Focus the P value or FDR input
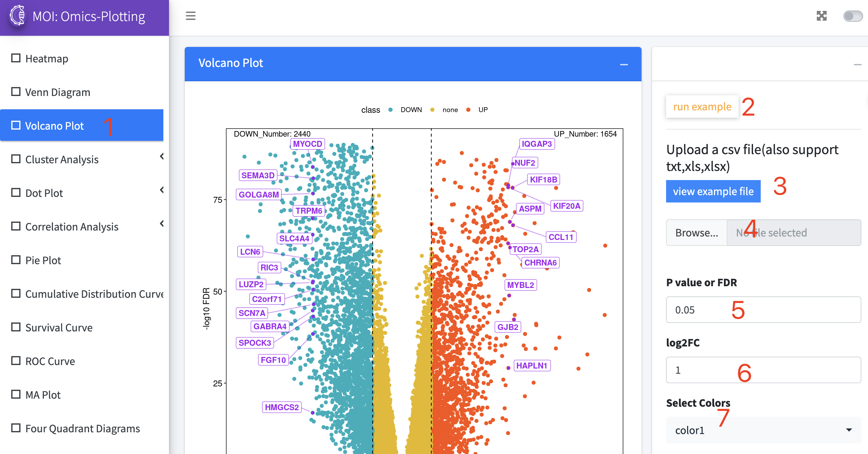Screen dimensions: 868x454 (764, 310)
